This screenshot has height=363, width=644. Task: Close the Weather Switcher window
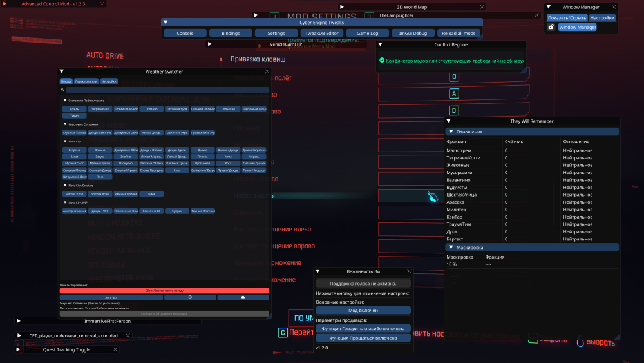point(267,72)
